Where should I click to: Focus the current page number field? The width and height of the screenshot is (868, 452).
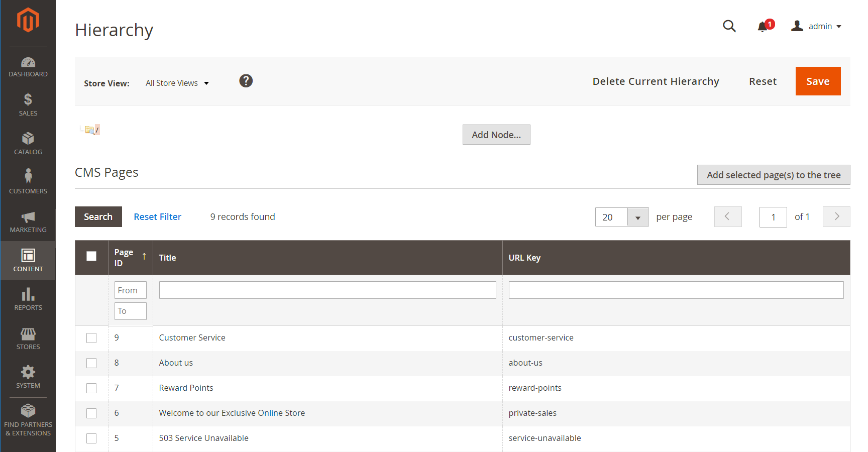point(773,217)
